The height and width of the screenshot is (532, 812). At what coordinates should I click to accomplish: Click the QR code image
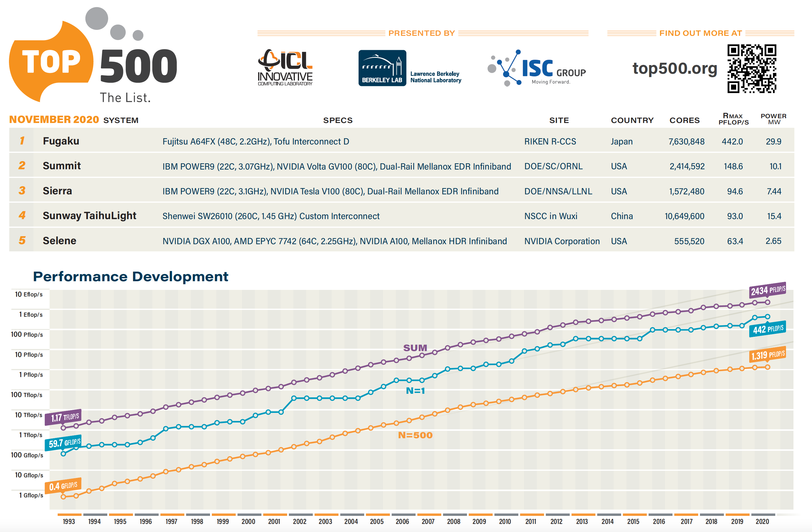coord(752,68)
